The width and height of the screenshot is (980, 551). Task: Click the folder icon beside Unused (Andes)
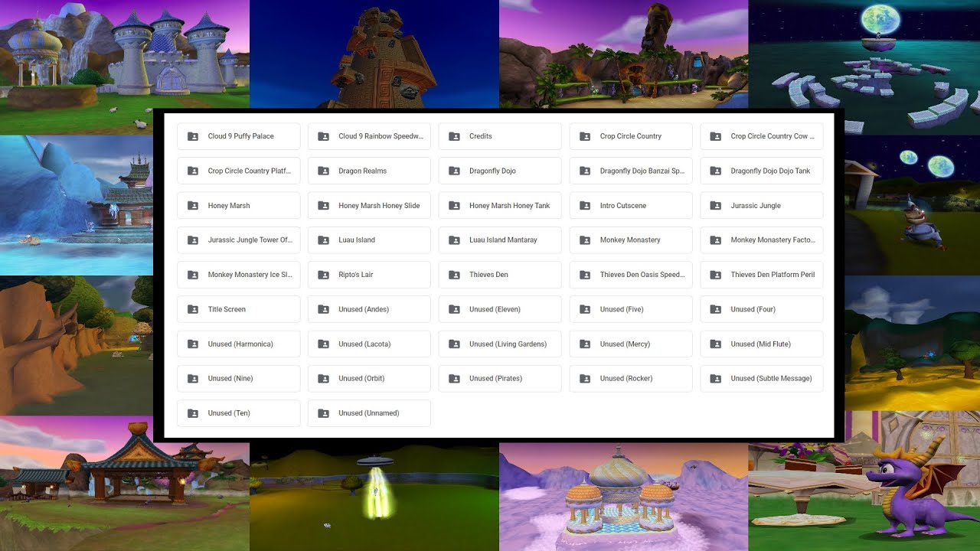323,310
